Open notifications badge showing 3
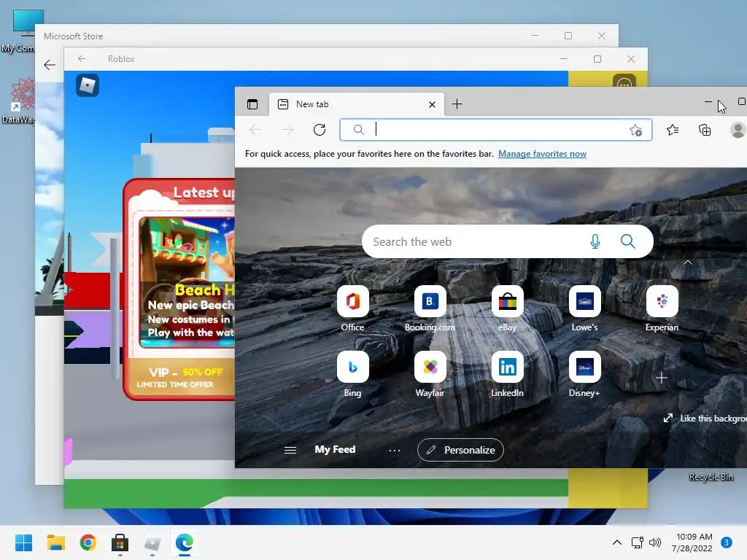Screen dimensions: 747x560 [726, 542]
